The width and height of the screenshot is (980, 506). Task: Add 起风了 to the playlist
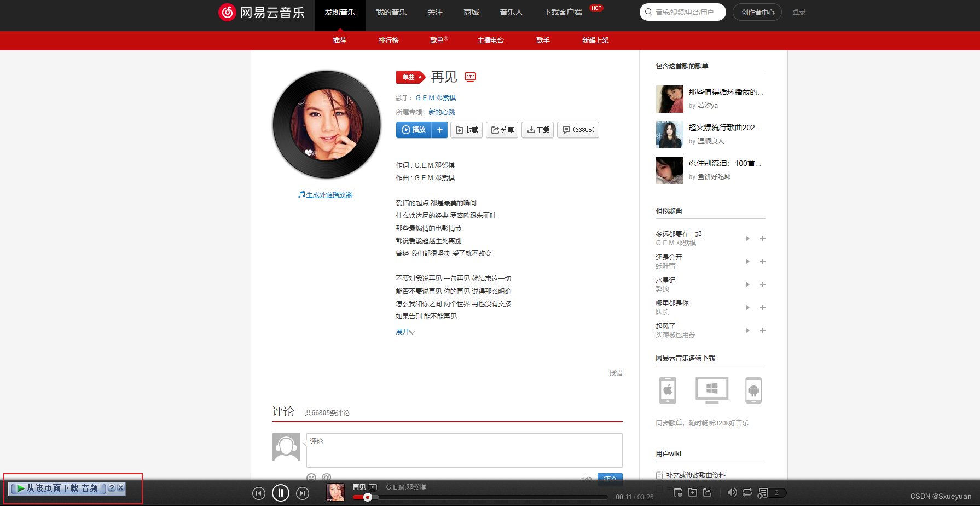tap(763, 331)
